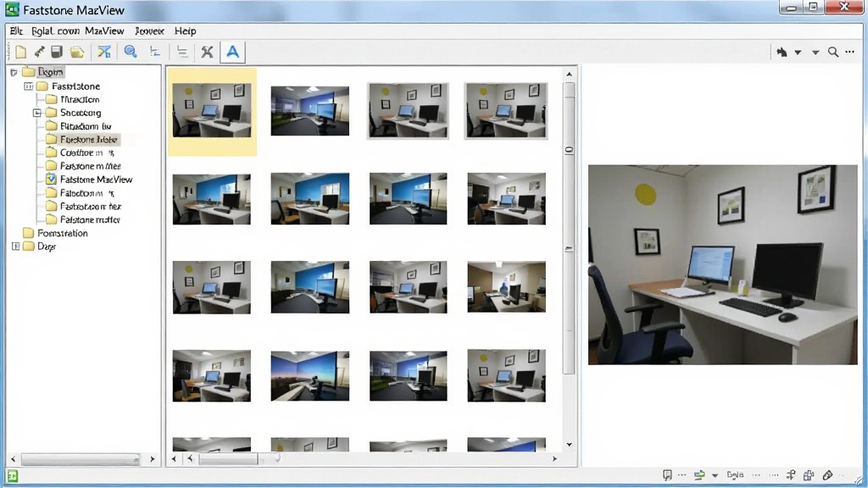Click the large preview image of the office desk
This screenshot has width=868, height=488.
tap(722, 264)
